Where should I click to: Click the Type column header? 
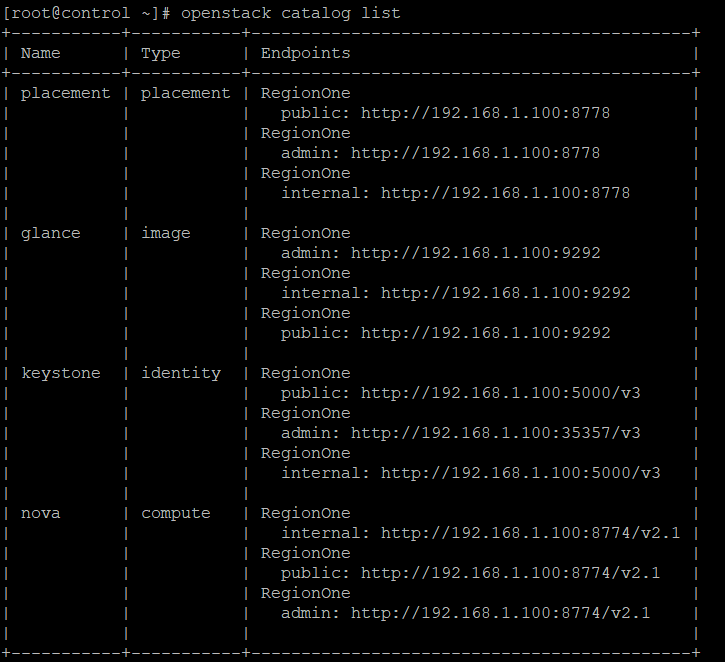coord(160,54)
